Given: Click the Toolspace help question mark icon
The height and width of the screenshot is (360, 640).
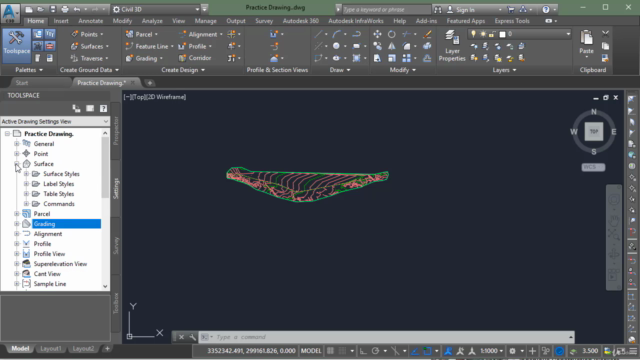Looking at the screenshot, I should [103, 108].
